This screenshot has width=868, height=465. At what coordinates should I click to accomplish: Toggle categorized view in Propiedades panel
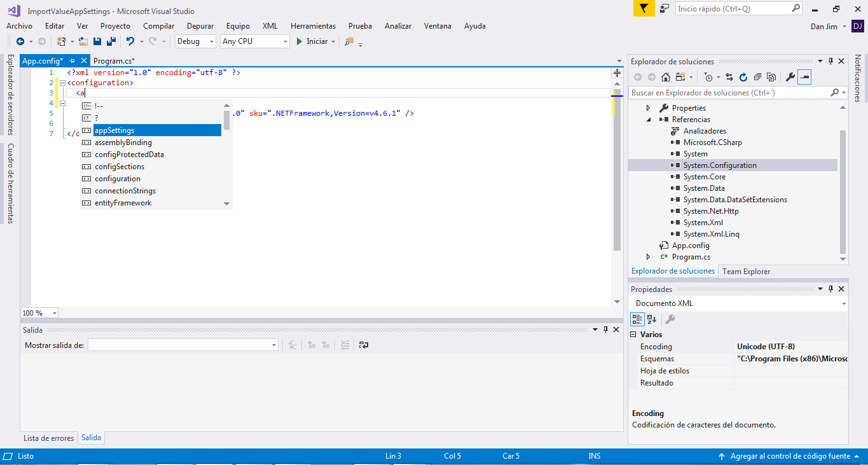point(637,319)
